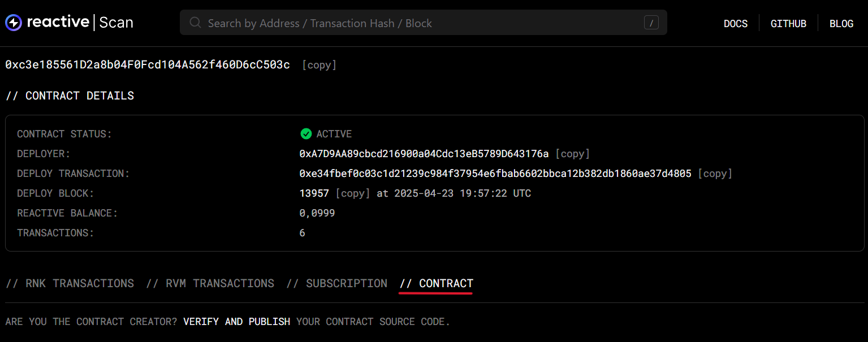The width and height of the screenshot is (868, 342).
Task: Copy the deployer address
Action: 573,154
